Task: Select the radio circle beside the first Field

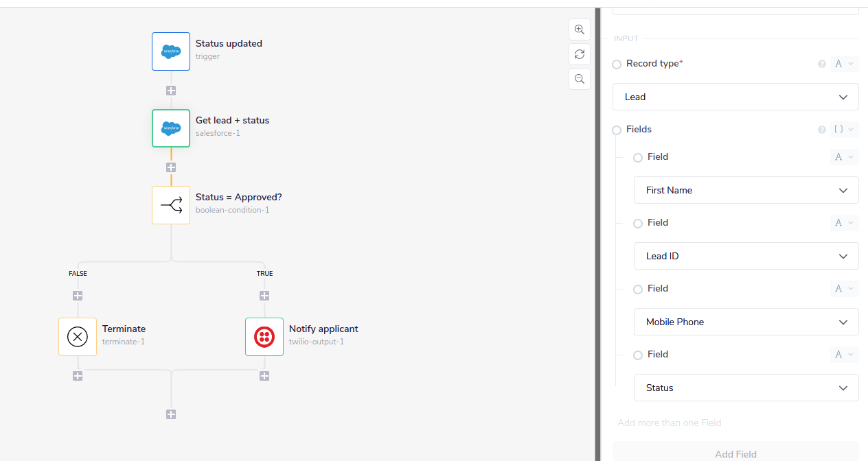Action: [x=637, y=157]
